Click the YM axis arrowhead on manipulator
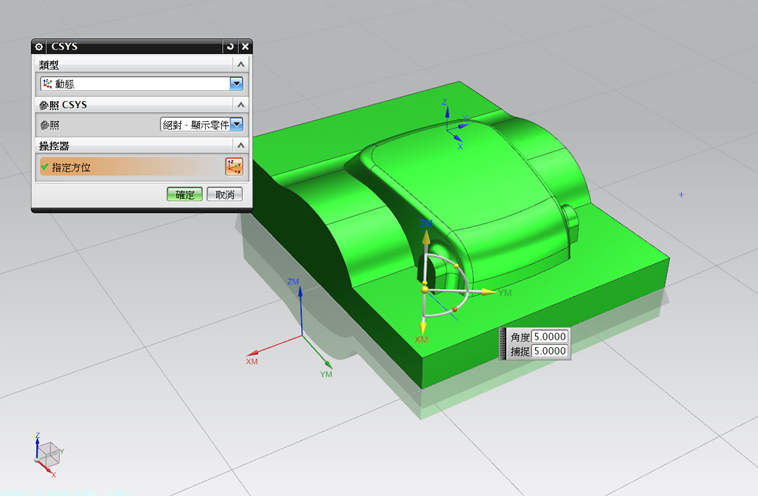758x496 pixels. 489,292
